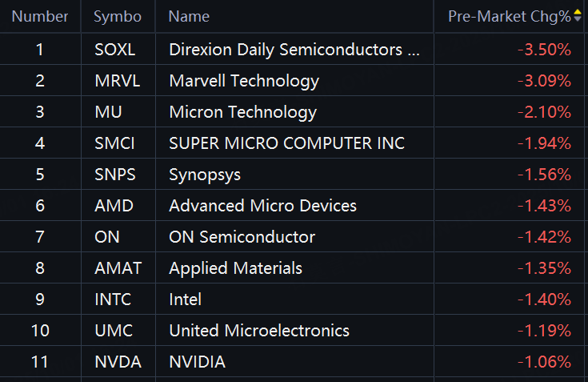This screenshot has width=588, height=382.
Task: Select Marvell Technology stock name
Action: tap(244, 81)
